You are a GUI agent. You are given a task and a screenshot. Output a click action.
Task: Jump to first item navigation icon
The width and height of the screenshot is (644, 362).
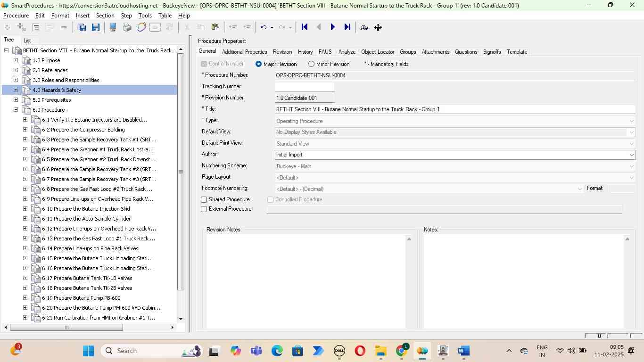(305, 27)
